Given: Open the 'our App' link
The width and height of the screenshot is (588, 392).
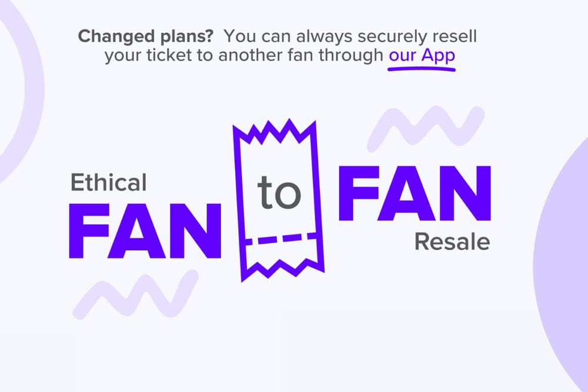Looking at the screenshot, I should [x=422, y=57].
